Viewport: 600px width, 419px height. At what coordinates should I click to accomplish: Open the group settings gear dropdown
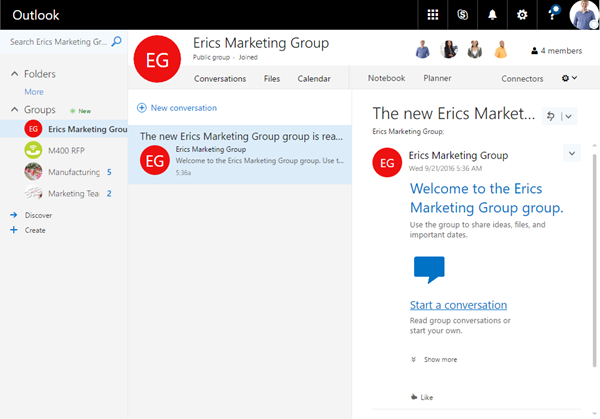point(569,78)
